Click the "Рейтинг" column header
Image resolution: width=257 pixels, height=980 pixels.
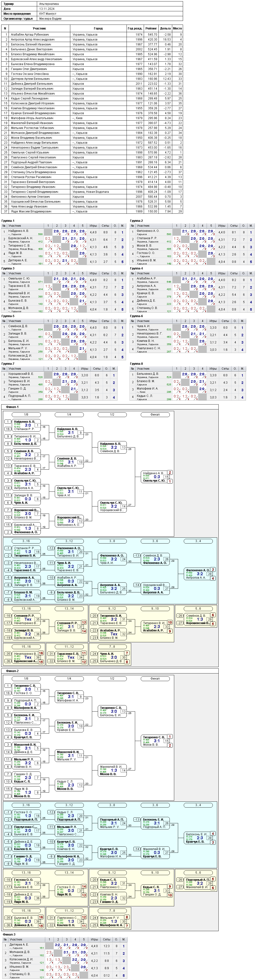click(151, 28)
